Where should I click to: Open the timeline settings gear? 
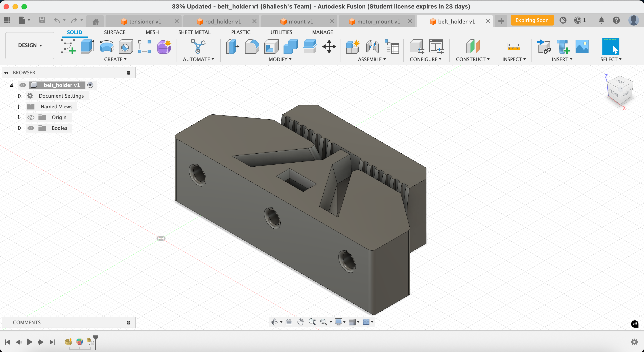point(634,342)
